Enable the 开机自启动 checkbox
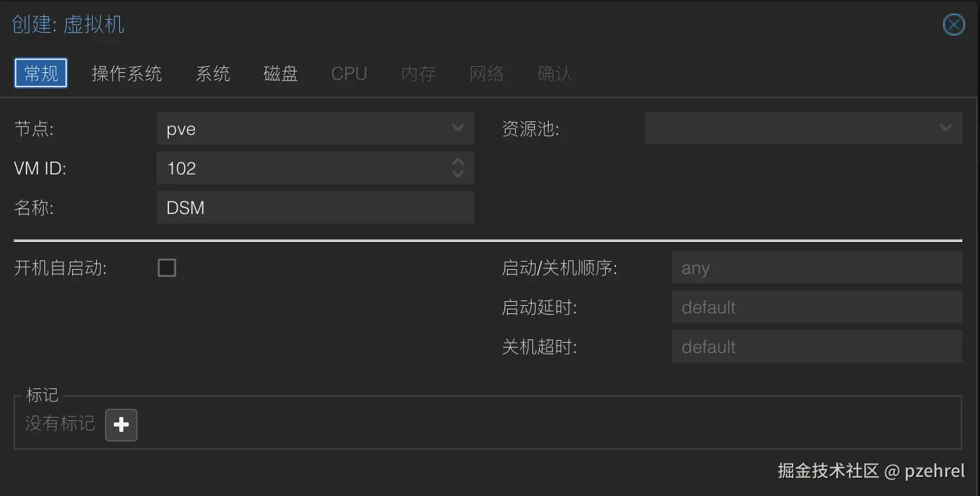Image resolution: width=980 pixels, height=496 pixels. coord(166,268)
